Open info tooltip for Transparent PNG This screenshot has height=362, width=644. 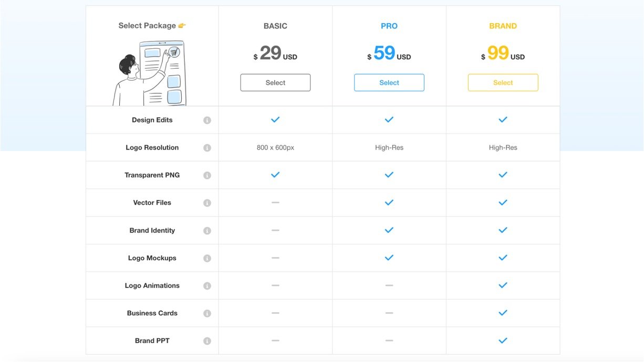point(207,175)
